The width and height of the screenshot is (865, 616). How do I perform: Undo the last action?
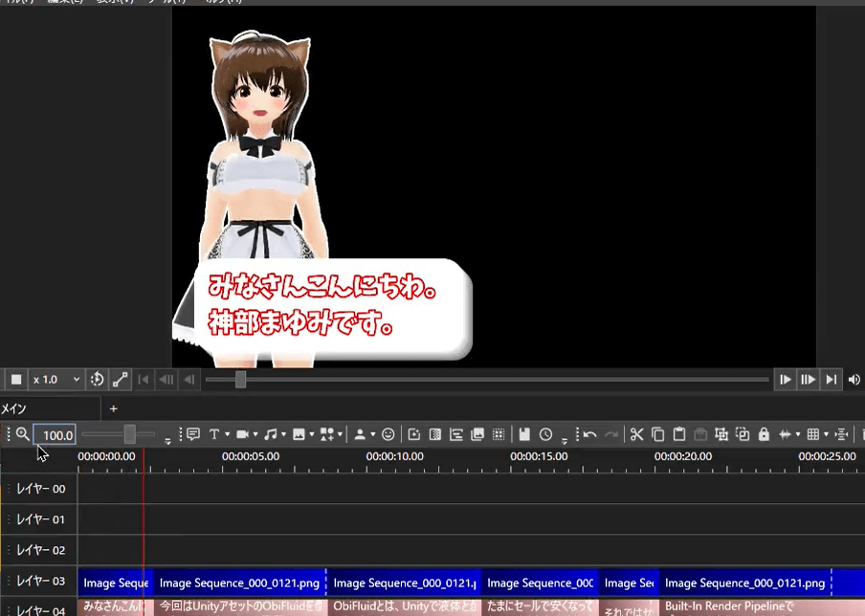pyautogui.click(x=589, y=434)
